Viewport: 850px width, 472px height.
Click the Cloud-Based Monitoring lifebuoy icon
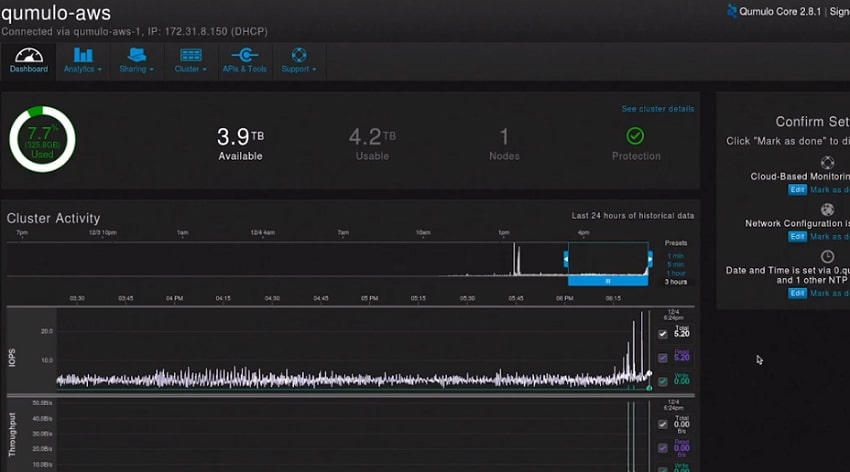pos(827,163)
